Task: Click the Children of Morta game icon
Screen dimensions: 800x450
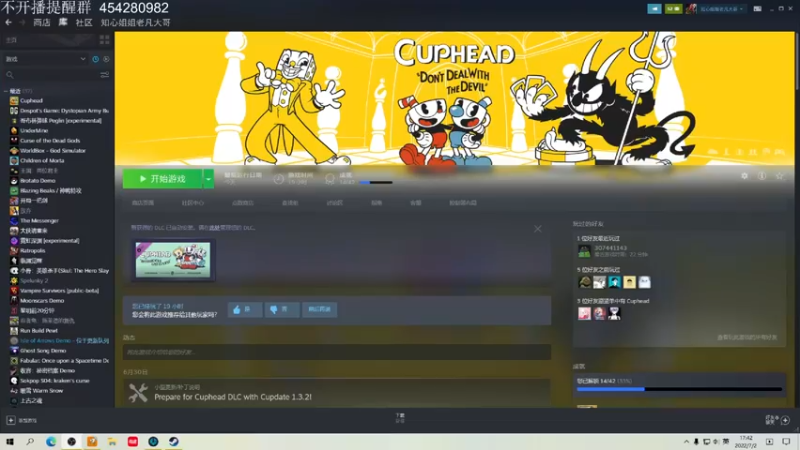Action: click(x=14, y=161)
